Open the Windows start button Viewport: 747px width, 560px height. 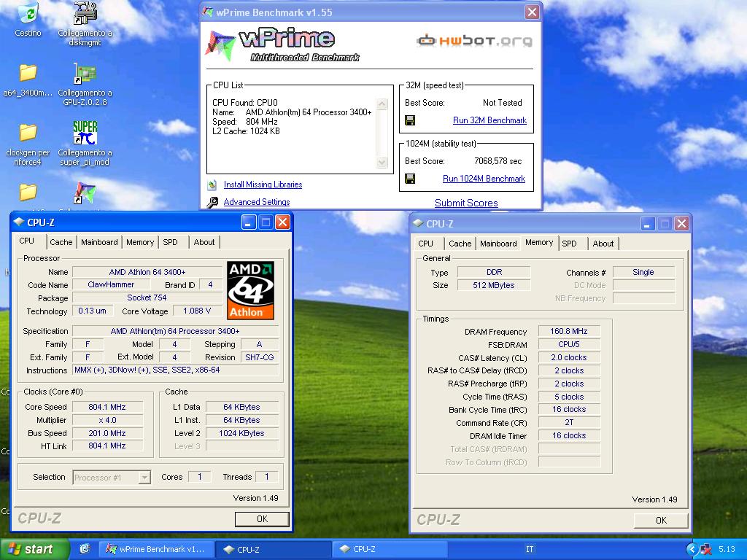click(34, 549)
